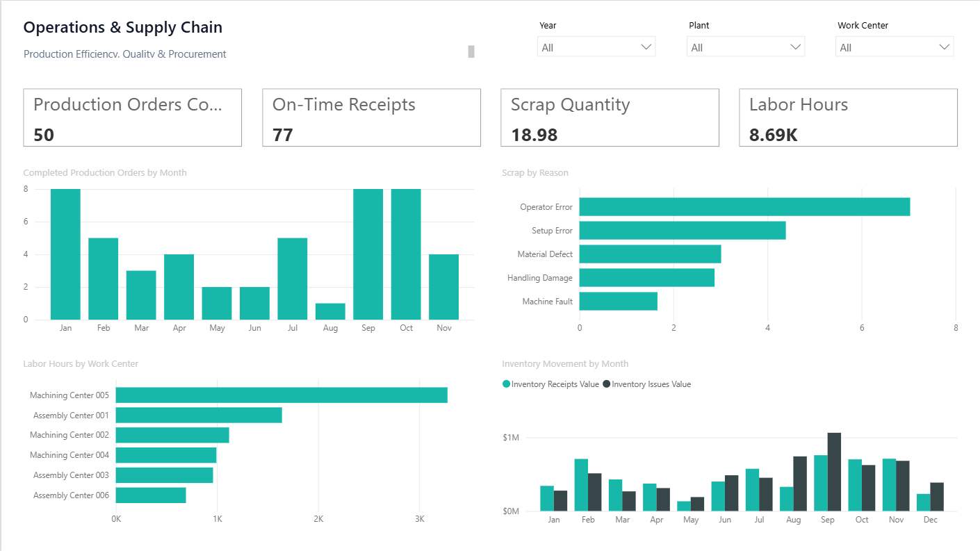Open the Plant filter dropdown
Screen dimensions: 980x551
coord(746,47)
